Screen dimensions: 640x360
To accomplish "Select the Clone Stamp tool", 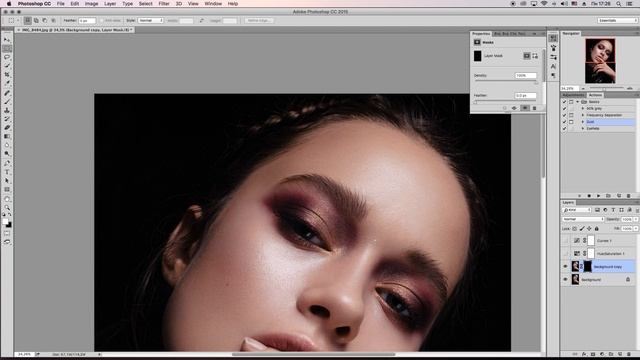I will tap(7, 110).
